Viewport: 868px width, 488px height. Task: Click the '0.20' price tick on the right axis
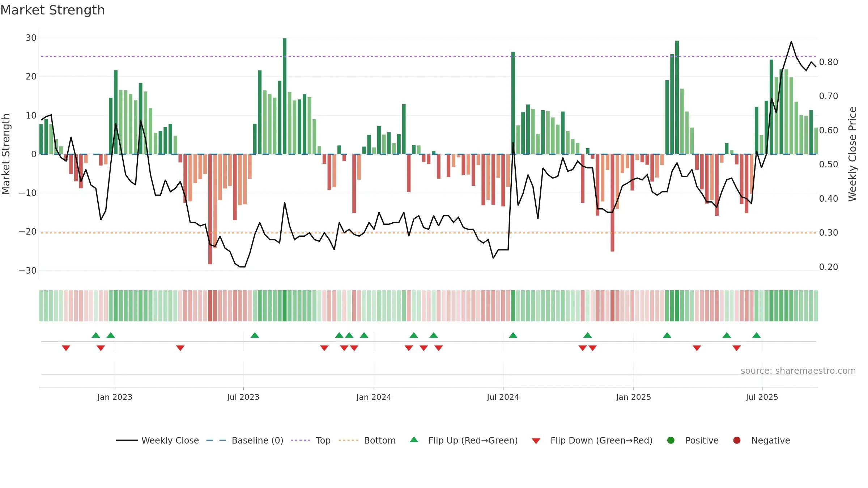tap(829, 267)
